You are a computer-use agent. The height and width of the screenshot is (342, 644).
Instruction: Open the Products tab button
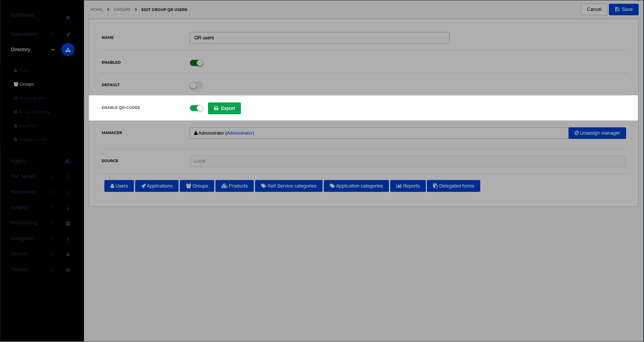click(234, 186)
